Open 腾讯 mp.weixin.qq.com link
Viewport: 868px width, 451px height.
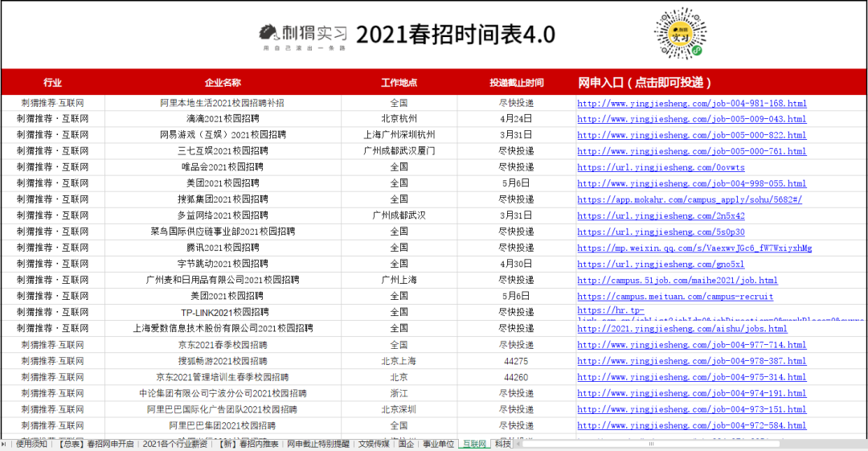(694, 248)
